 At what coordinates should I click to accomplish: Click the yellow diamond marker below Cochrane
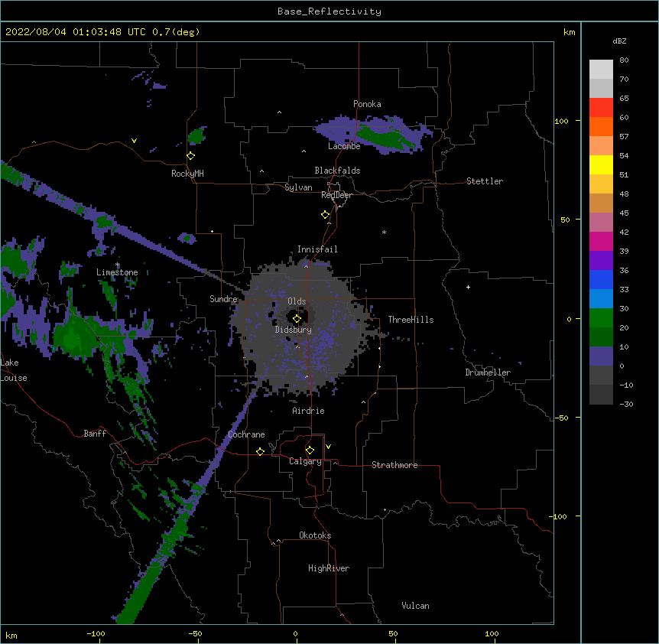click(x=260, y=451)
